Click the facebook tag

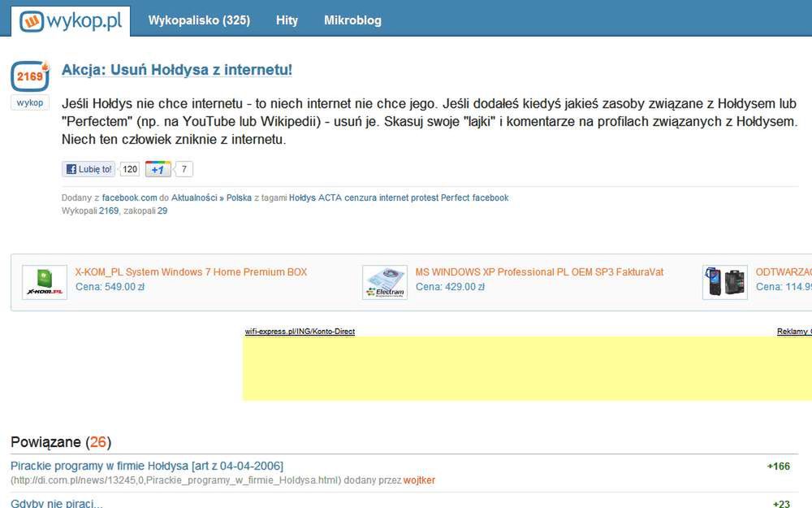coord(490,198)
